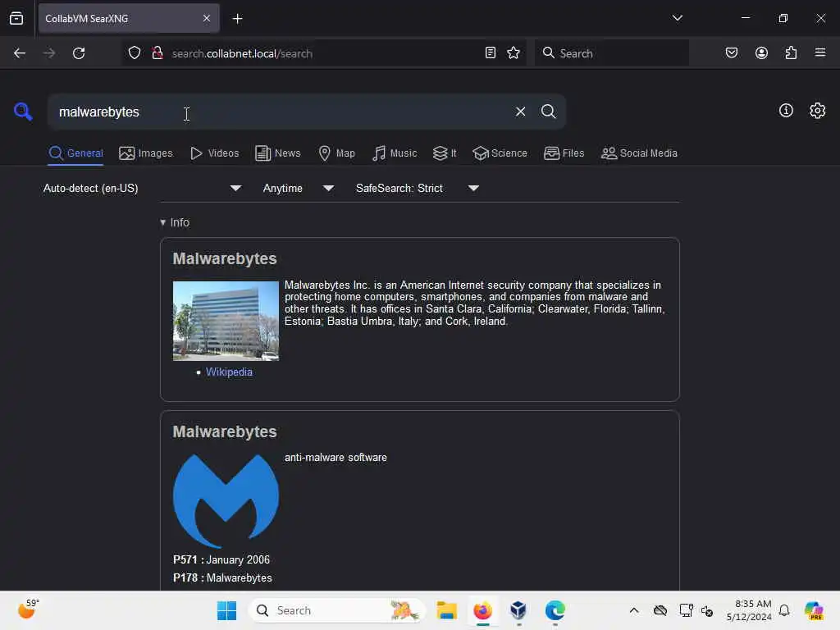
Task: Open Firefox tracking protection shield
Action: click(x=135, y=53)
